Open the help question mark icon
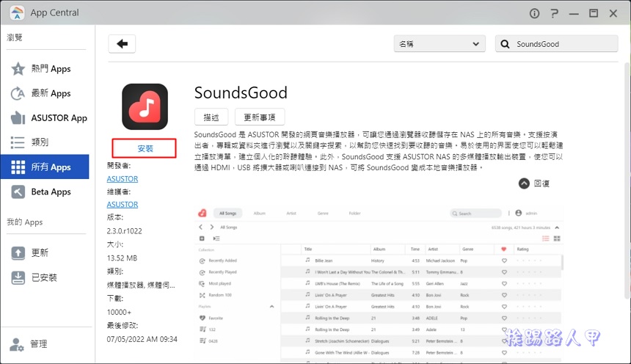This screenshot has height=364, width=631. tap(554, 13)
